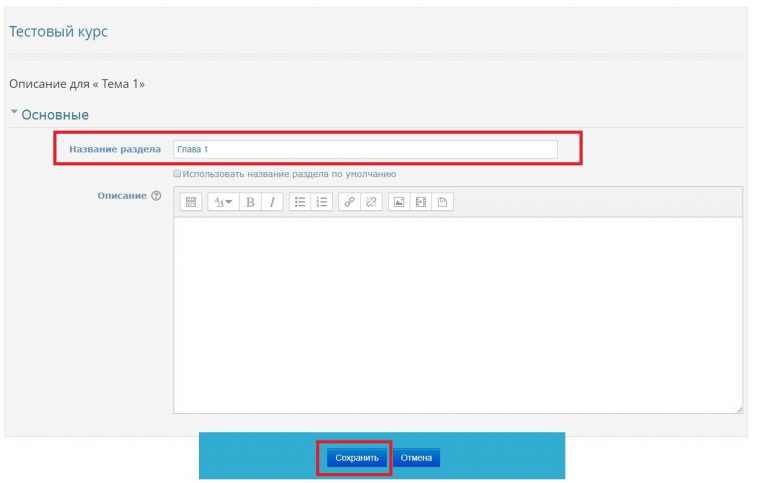
Task: Click help icon next to Описание
Action: click(156, 196)
